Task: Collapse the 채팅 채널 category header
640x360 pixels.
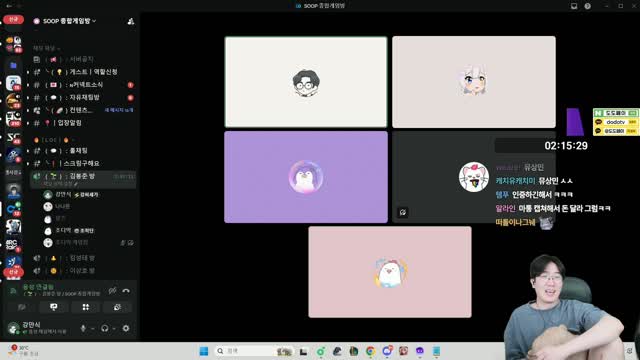Action: pyautogui.click(x=47, y=49)
